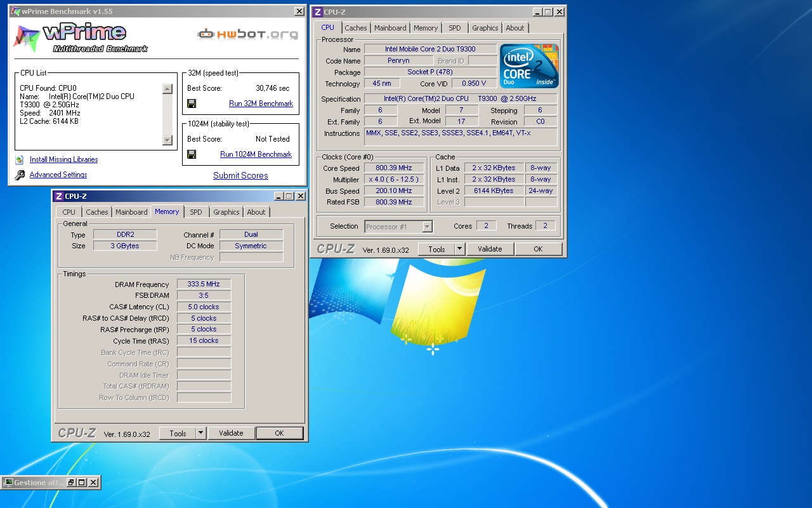This screenshot has height=508, width=812.
Task: Switch to Memory tab in the CPU window
Action: (x=426, y=28)
